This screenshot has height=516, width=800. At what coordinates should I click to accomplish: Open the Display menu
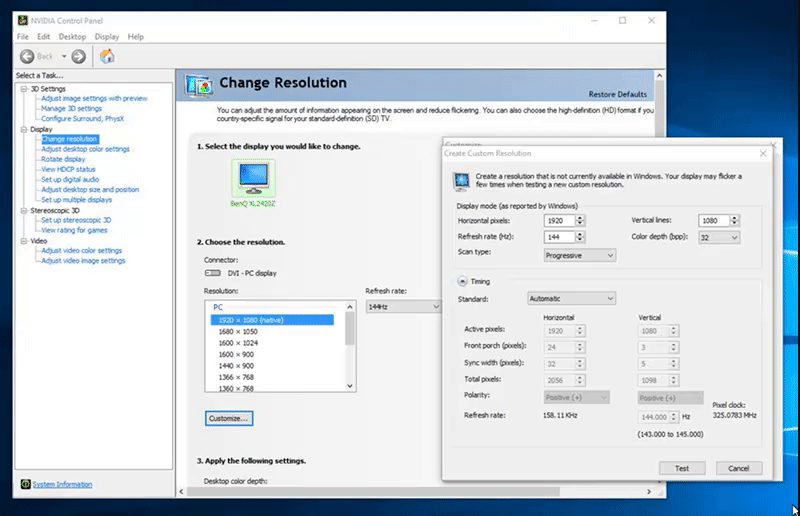coord(107,37)
